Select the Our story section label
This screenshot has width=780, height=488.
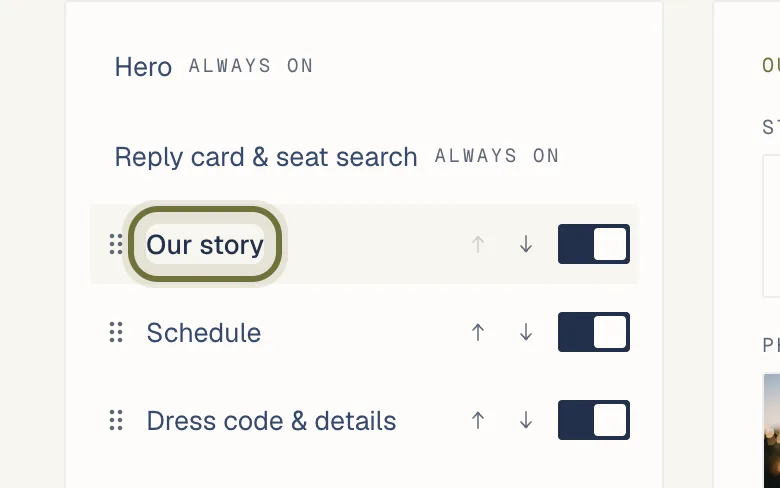(205, 244)
